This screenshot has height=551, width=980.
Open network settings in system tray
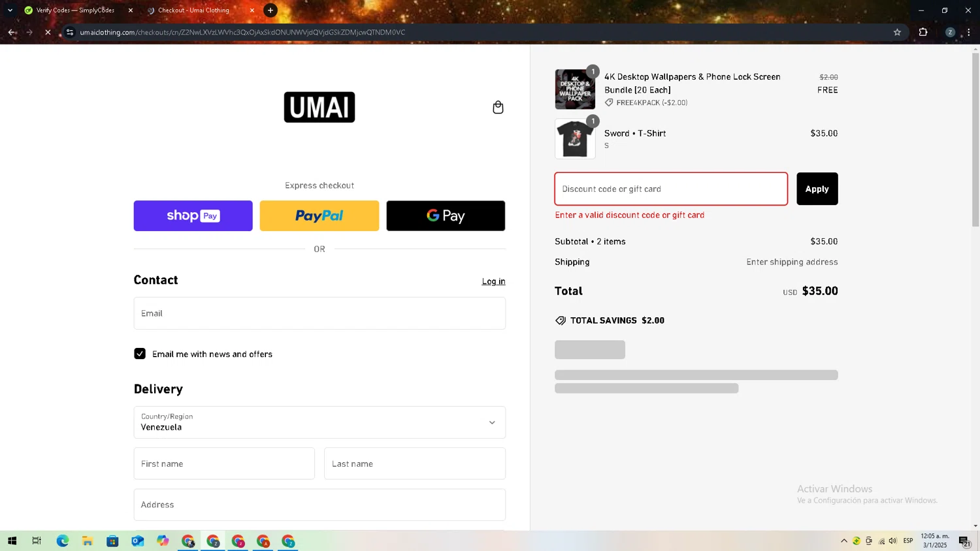click(x=881, y=541)
